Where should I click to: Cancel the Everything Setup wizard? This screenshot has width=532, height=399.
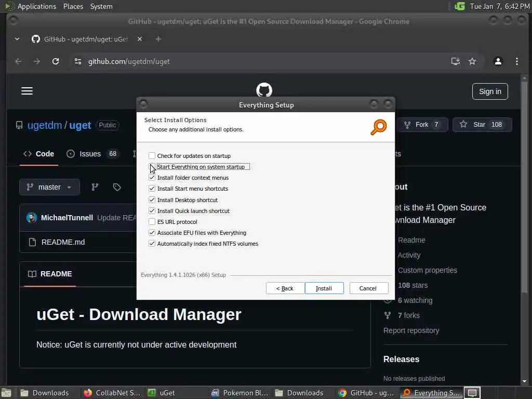pyautogui.click(x=368, y=288)
